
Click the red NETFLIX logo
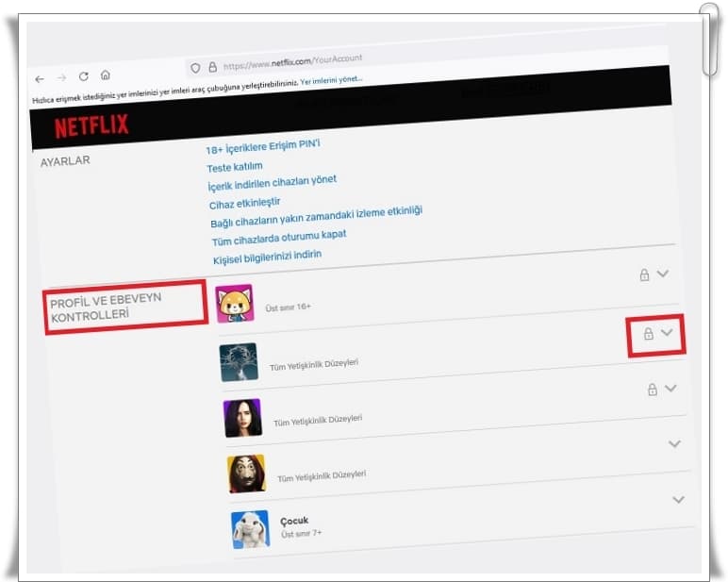(x=91, y=125)
